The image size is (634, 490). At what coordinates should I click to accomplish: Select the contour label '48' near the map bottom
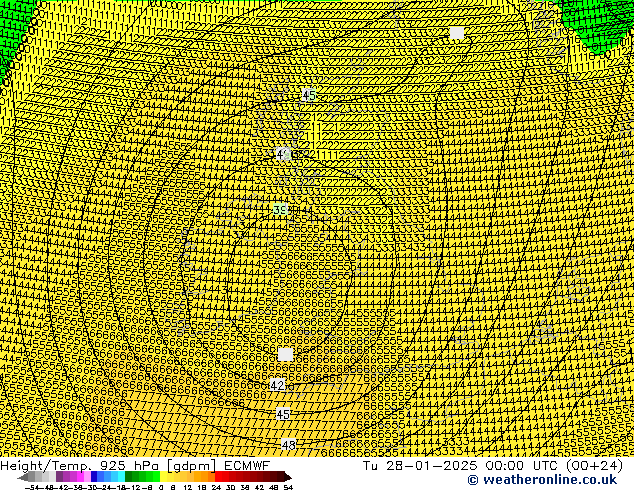point(289,445)
